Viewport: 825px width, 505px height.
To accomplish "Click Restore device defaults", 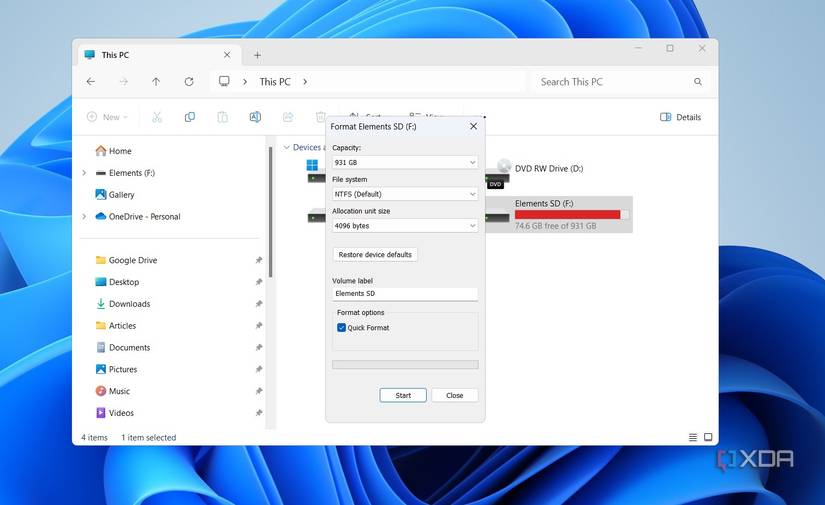I will [375, 255].
